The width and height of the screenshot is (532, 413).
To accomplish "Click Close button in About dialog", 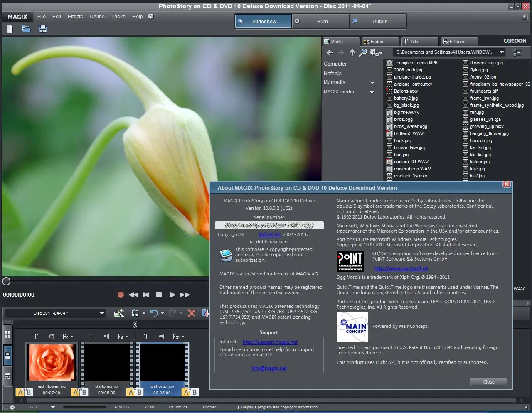I will point(489,382).
